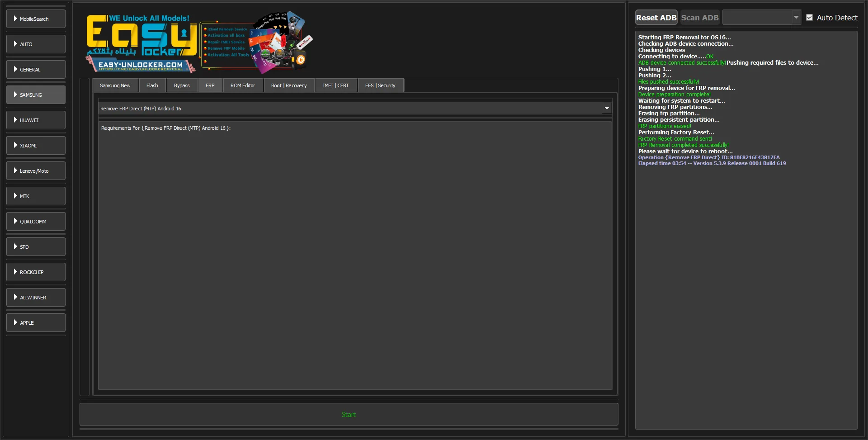Open the ADB device combo box

pyautogui.click(x=761, y=18)
